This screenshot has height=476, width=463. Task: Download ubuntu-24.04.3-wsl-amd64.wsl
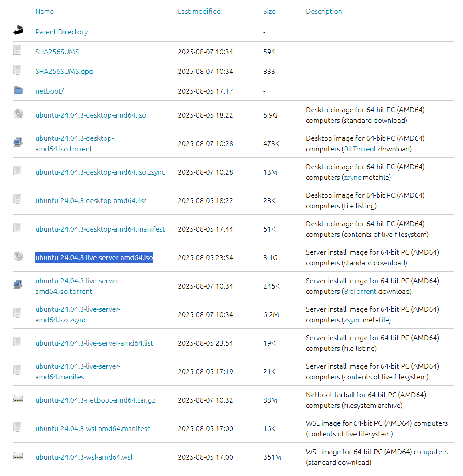pos(84,457)
